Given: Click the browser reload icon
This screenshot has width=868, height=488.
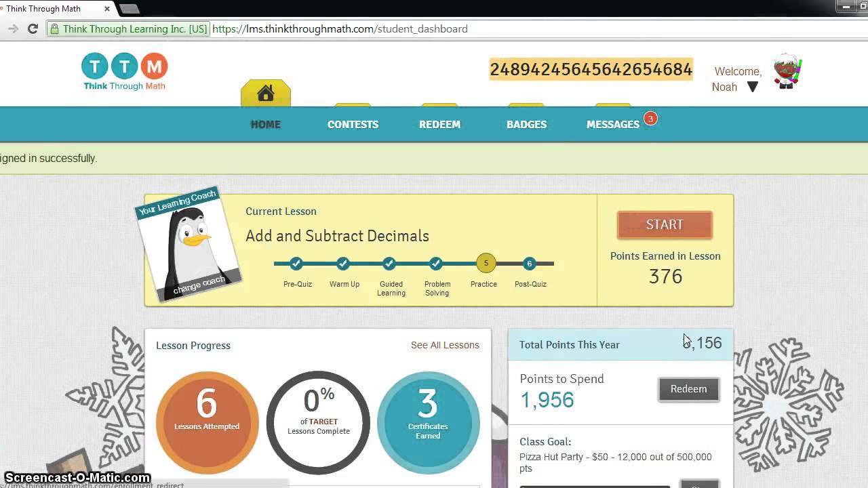Looking at the screenshot, I should coord(33,28).
